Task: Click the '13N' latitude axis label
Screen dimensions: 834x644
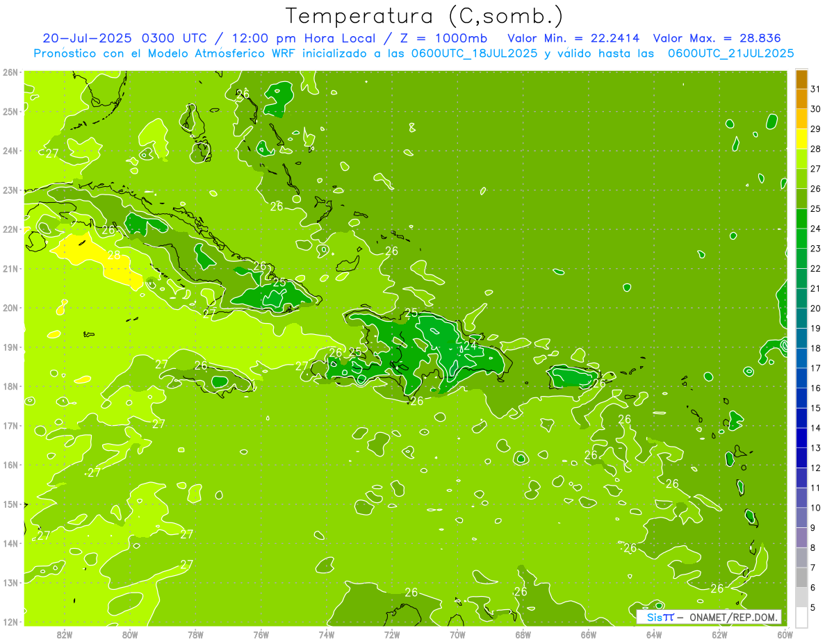Action: pyautogui.click(x=10, y=582)
